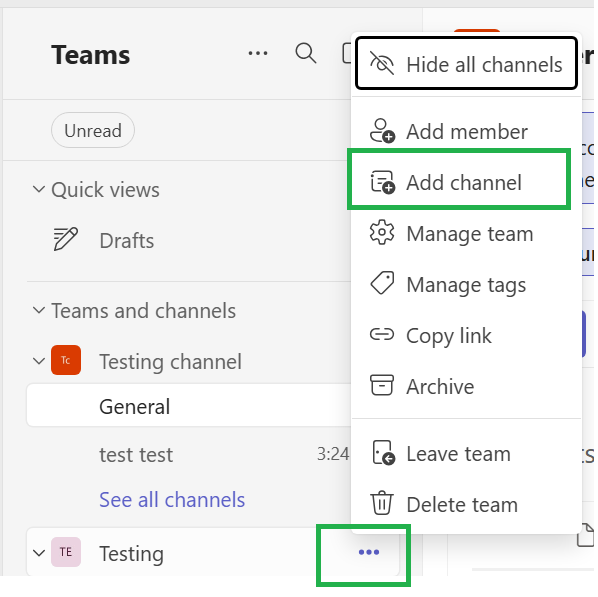
Task: Click the delete team trash icon
Action: (x=382, y=503)
